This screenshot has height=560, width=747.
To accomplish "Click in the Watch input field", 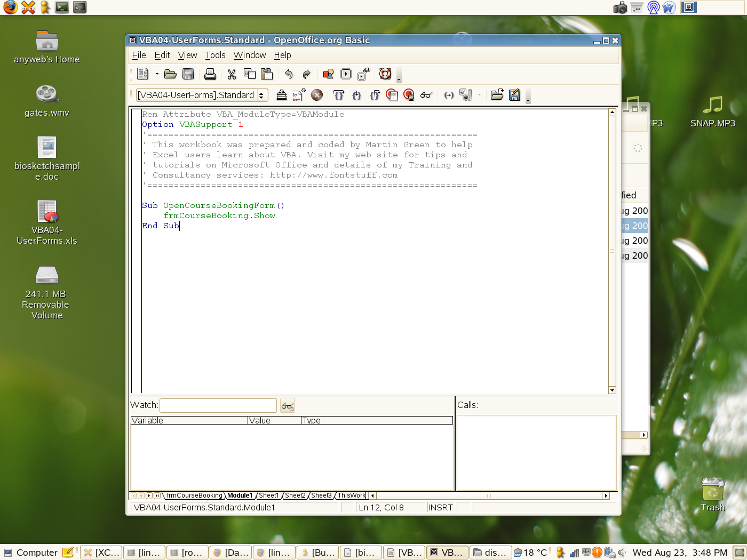I will [218, 405].
